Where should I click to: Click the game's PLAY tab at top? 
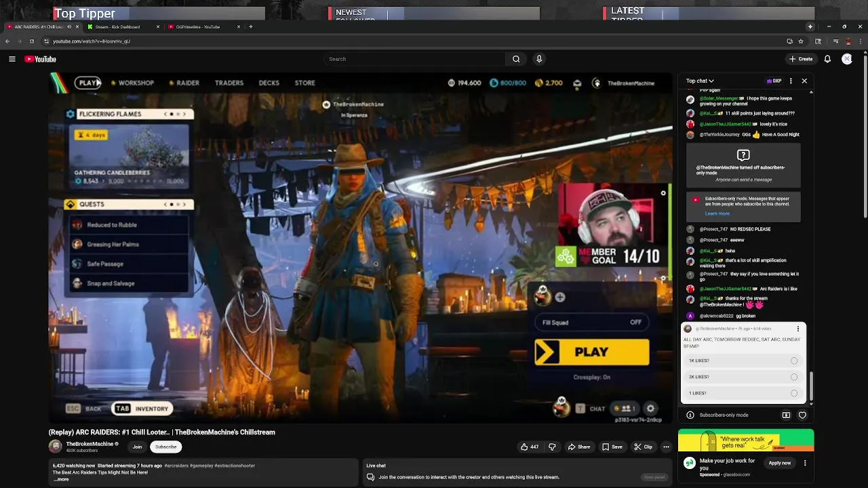point(88,83)
